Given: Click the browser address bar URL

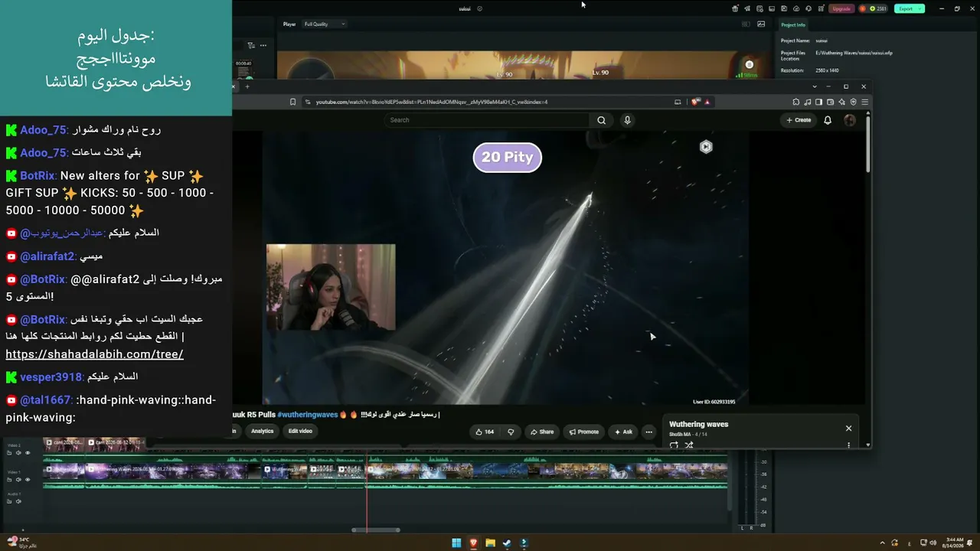Looking at the screenshot, I should 432,102.
